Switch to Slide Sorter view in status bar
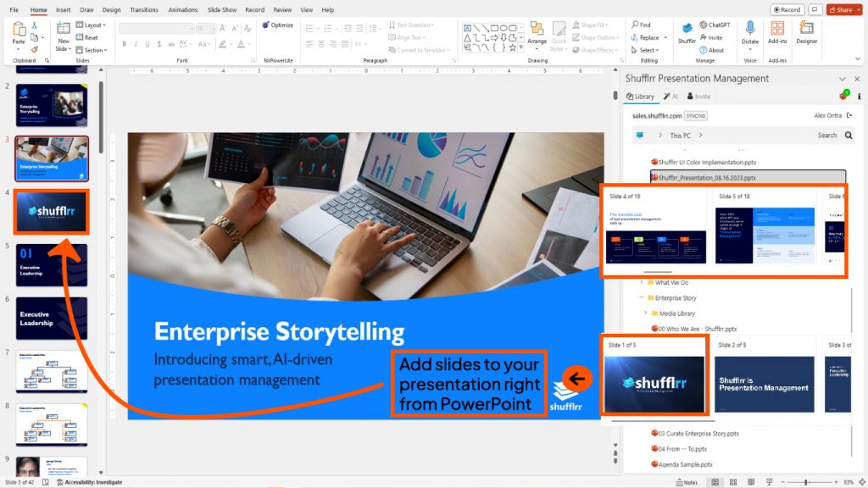This screenshot has width=868, height=488. [x=733, y=482]
